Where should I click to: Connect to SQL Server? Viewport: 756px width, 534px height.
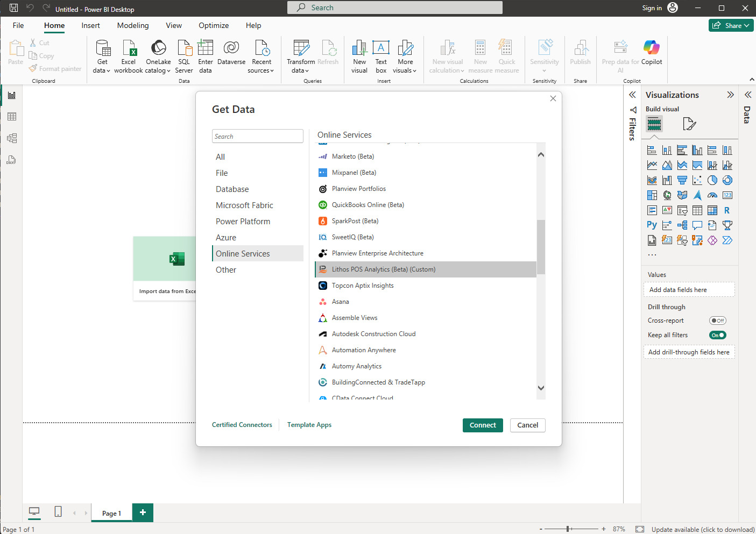184,56
